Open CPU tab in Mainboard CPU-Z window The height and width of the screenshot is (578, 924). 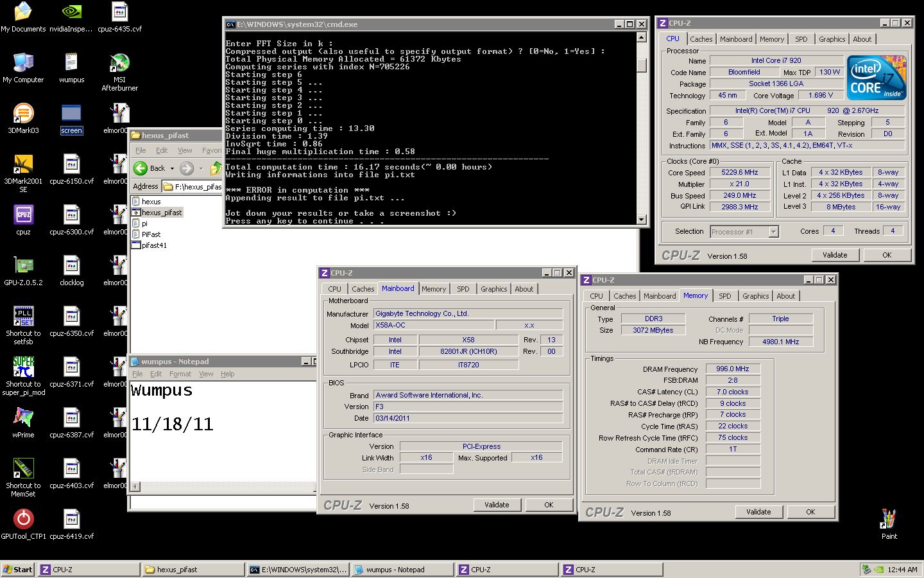click(334, 289)
